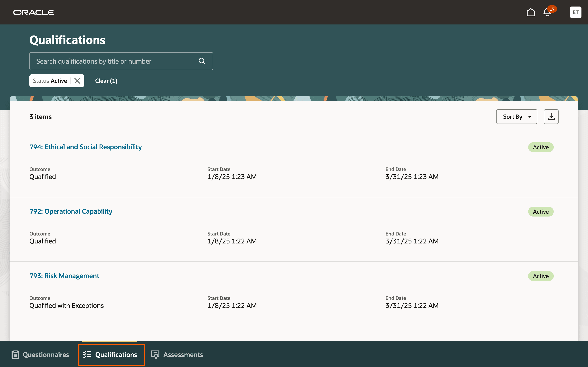Open 792: Operational Capability qualification
588x367 pixels.
coord(71,211)
